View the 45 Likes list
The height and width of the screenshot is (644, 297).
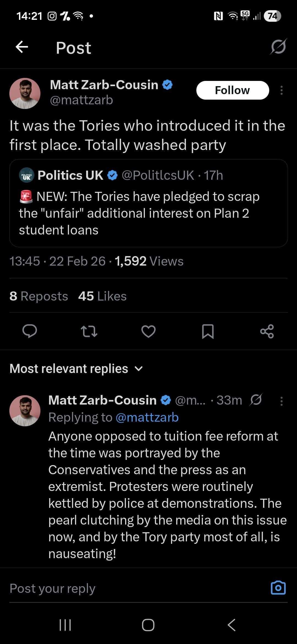point(102,296)
